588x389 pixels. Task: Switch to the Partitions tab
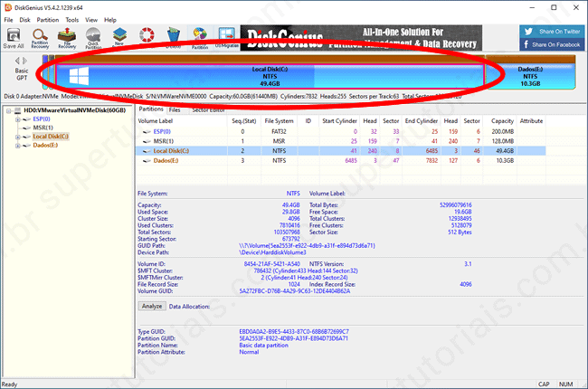pos(151,109)
